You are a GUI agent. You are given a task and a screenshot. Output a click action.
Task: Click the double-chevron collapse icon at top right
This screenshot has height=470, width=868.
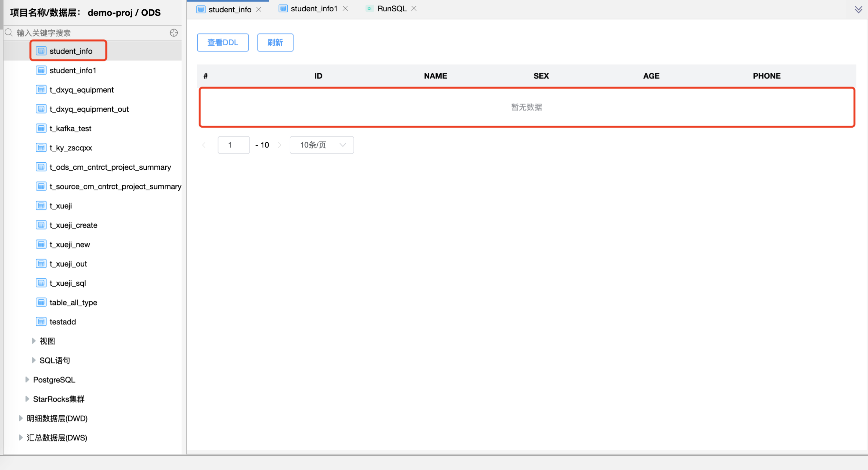point(858,9)
